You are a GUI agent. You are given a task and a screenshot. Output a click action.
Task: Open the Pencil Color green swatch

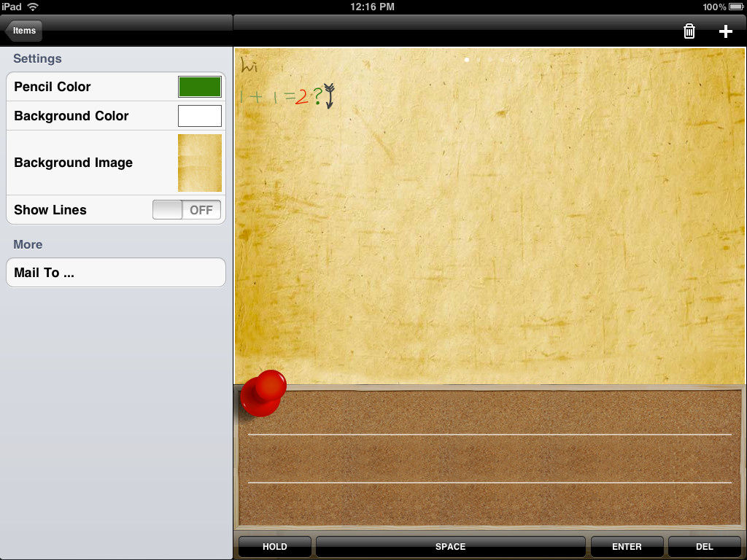pyautogui.click(x=200, y=87)
